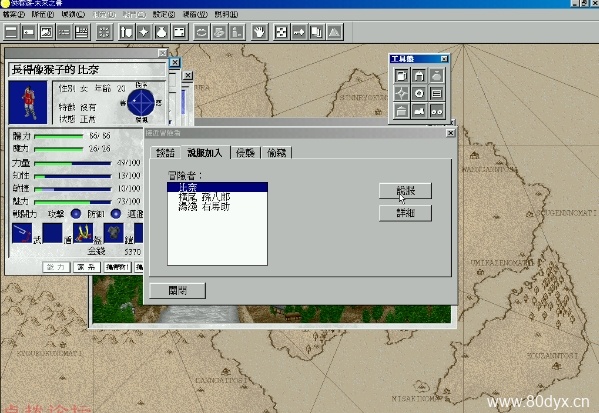
Task: Select the open hand toolbar icon
Action: pyautogui.click(x=259, y=32)
